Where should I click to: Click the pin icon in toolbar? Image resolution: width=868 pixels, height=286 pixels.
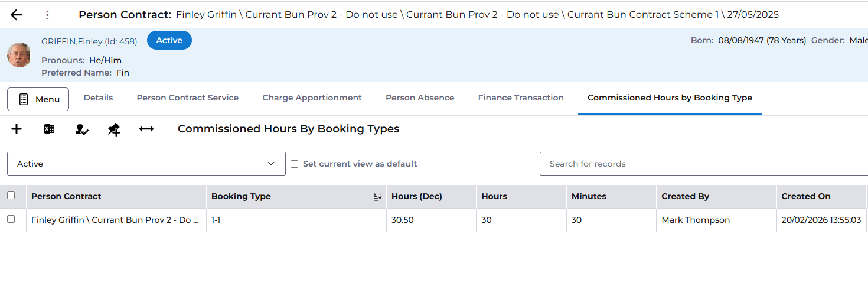(114, 129)
